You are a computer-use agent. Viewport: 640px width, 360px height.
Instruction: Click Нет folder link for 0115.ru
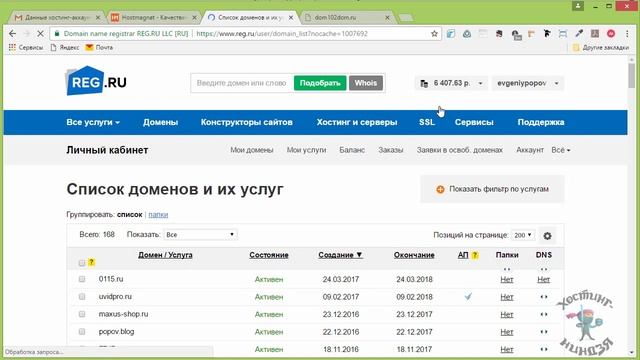click(507, 280)
